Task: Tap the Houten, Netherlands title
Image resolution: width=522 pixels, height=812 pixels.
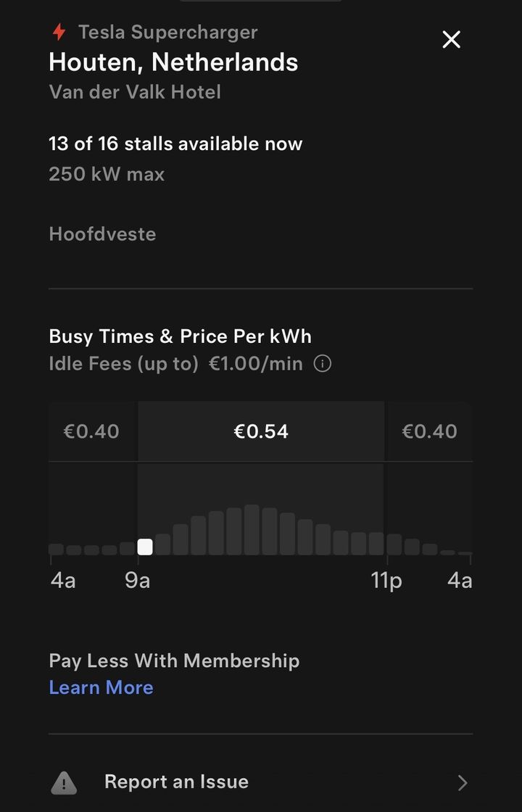Action: (x=173, y=62)
